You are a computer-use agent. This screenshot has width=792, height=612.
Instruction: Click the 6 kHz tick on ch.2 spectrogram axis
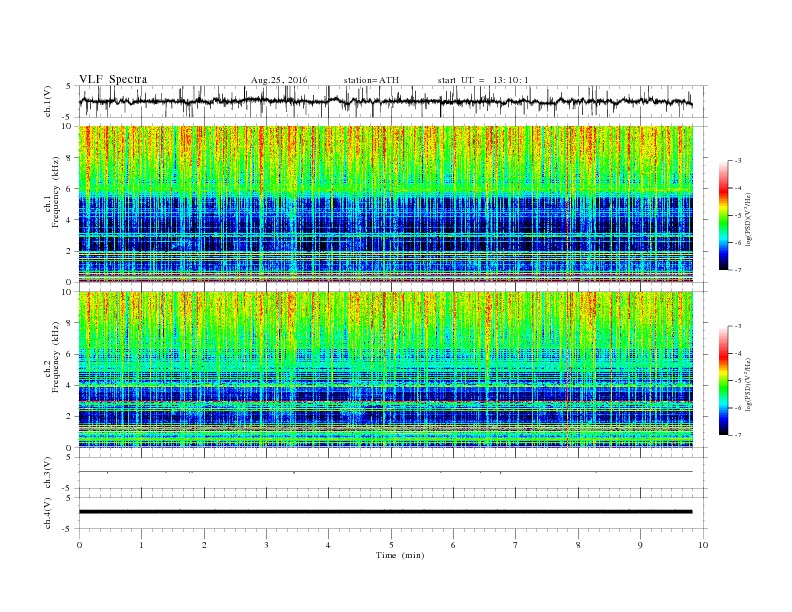click(69, 354)
